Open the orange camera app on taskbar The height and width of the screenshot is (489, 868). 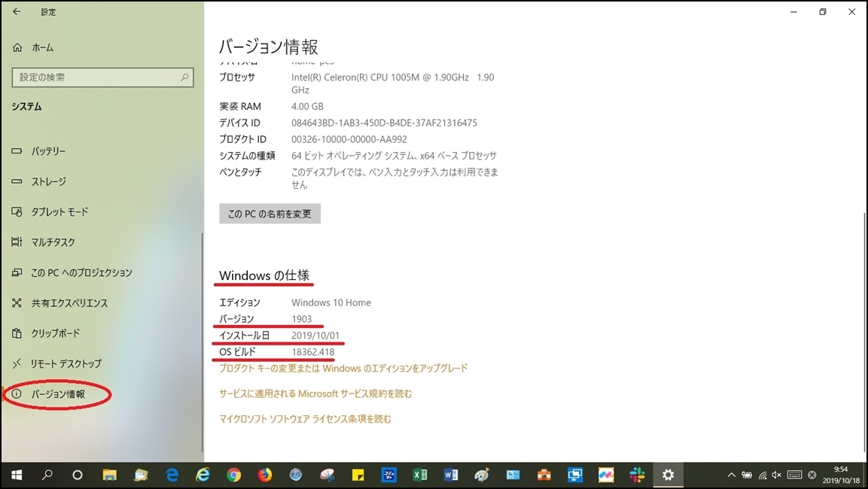[544, 475]
